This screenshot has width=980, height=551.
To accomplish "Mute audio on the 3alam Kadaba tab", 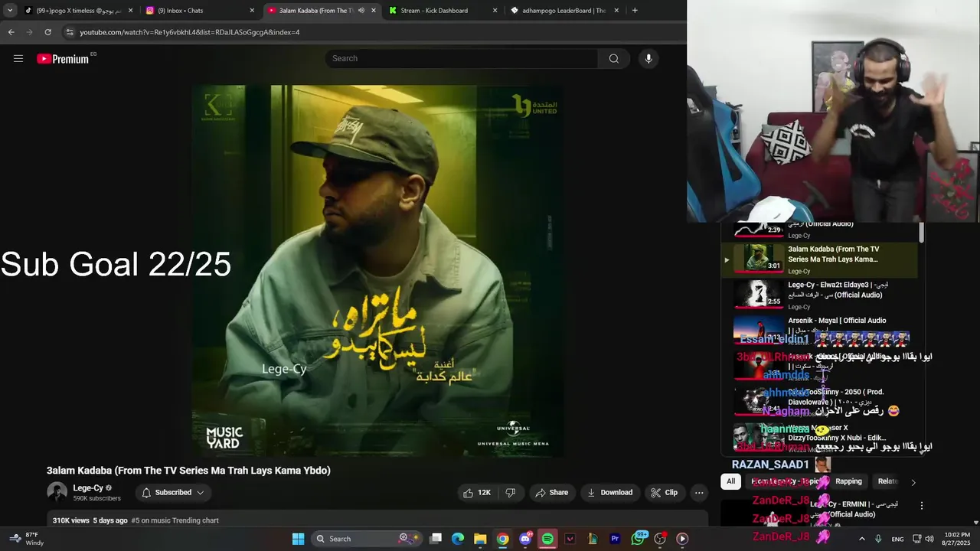I will [x=361, y=11].
